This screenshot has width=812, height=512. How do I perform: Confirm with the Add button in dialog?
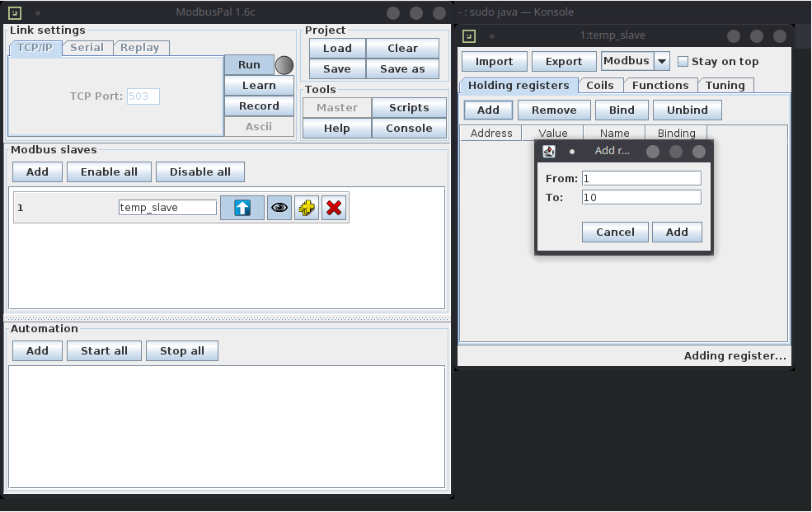coord(676,232)
